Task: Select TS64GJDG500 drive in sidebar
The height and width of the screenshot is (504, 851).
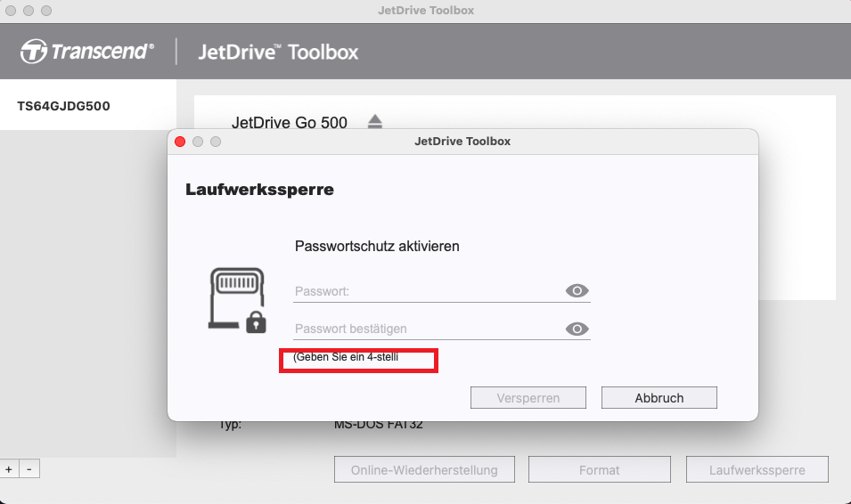Action: (88, 105)
